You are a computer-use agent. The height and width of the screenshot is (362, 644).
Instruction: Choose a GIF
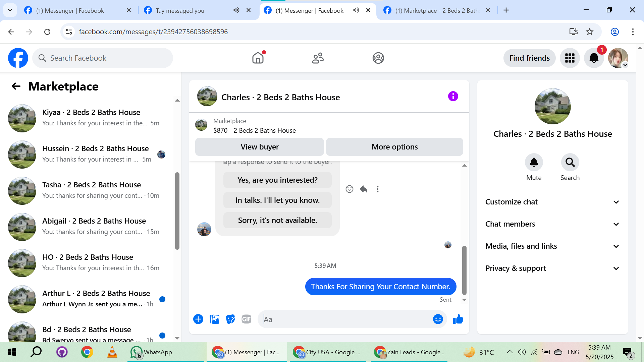pyautogui.click(x=247, y=319)
